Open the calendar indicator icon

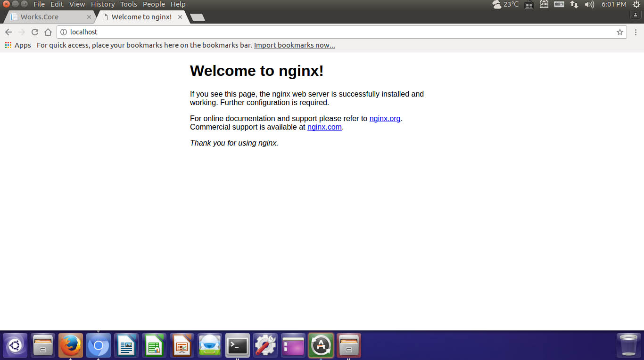coord(544,4)
